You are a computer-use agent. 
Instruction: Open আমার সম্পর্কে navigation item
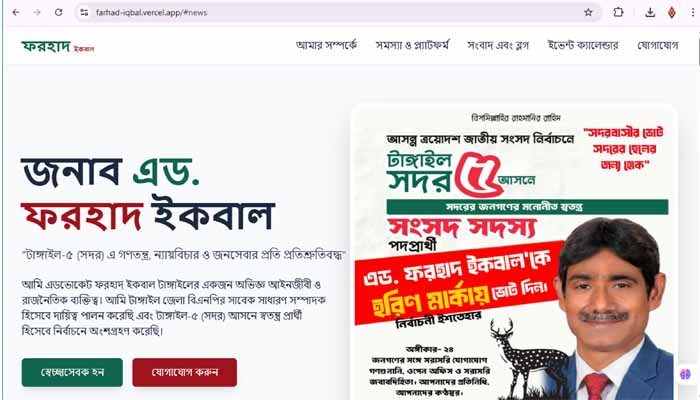point(326,45)
